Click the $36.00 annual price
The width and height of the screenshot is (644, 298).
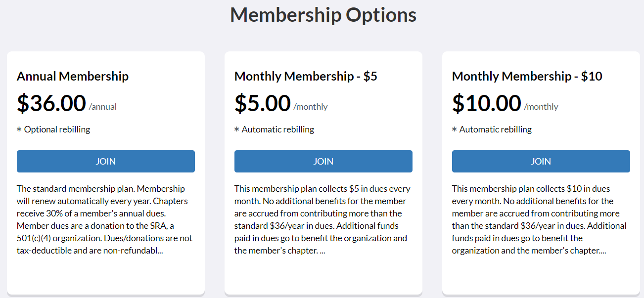[51, 103]
